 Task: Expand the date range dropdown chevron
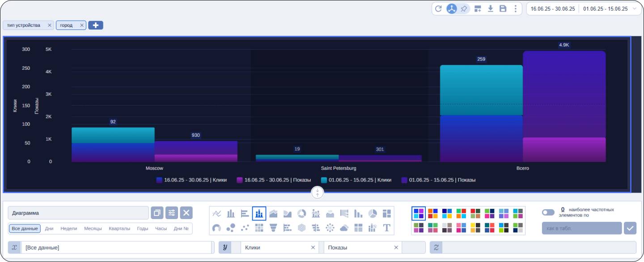(634, 8)
